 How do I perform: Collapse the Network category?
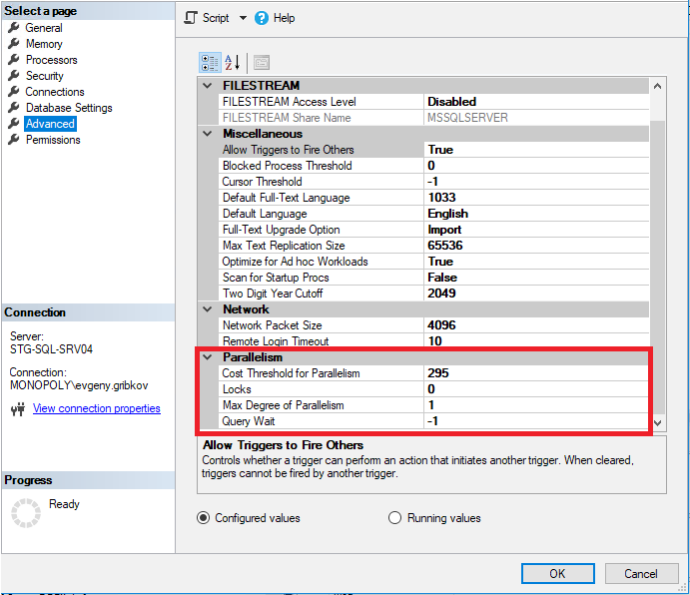207,309
